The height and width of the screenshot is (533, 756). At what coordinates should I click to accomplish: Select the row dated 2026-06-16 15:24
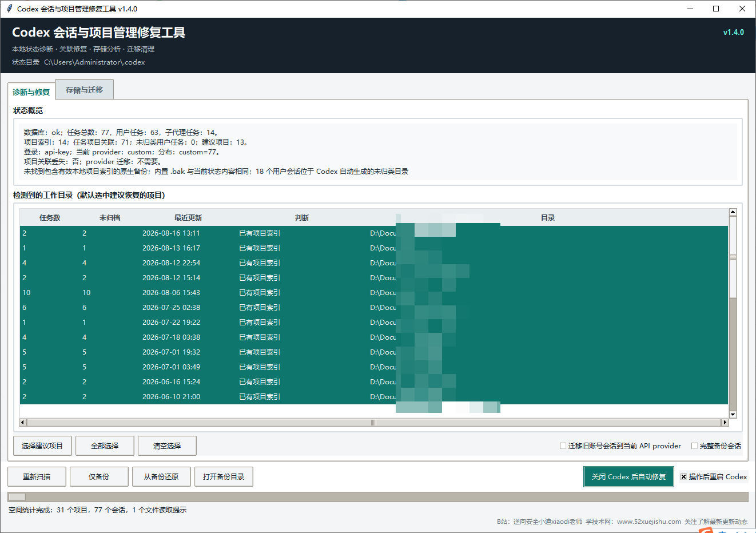click(374, 382)
